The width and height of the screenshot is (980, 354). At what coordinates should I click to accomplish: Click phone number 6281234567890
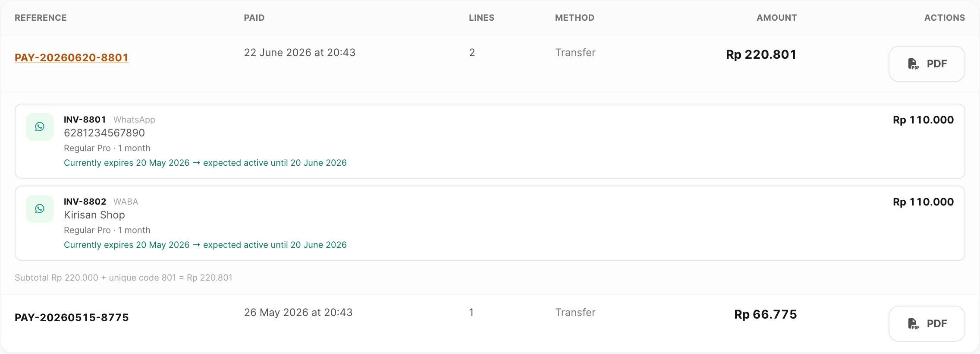[104, 133]
